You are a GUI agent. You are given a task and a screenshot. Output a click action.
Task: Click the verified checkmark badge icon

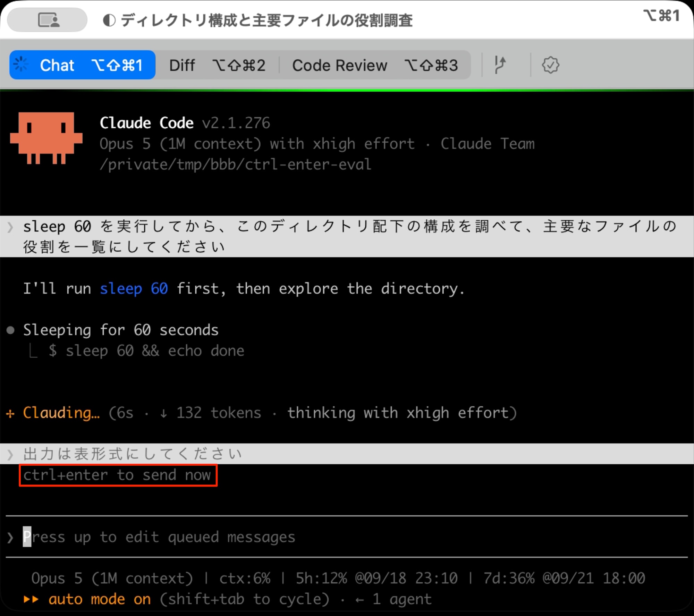550,65
